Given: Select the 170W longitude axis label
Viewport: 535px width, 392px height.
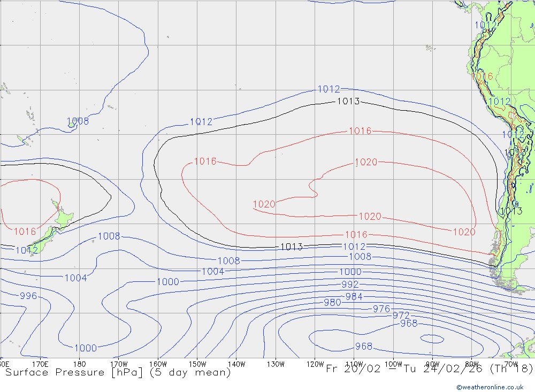Looking at the screenshot, I should (x=118, y=364).
